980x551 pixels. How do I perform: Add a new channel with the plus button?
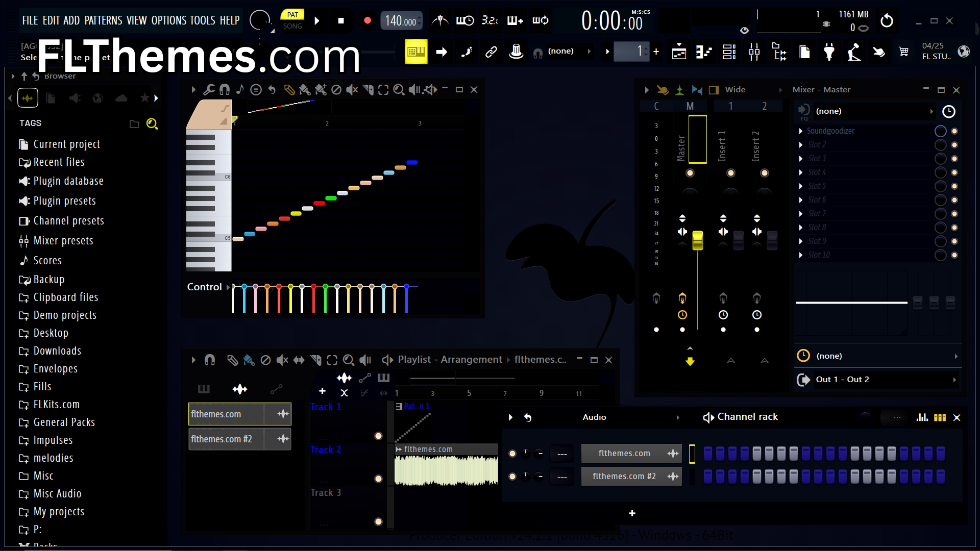[632, 513]
